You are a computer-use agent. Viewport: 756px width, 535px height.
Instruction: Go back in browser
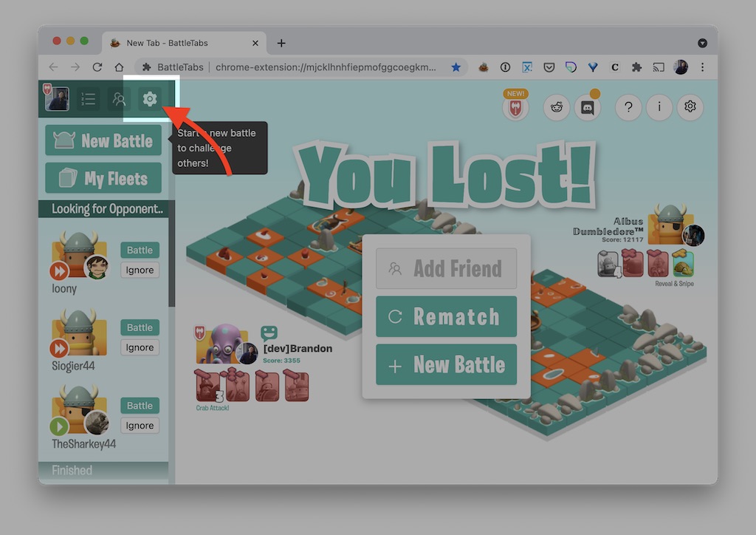click(x=53, y=67)
